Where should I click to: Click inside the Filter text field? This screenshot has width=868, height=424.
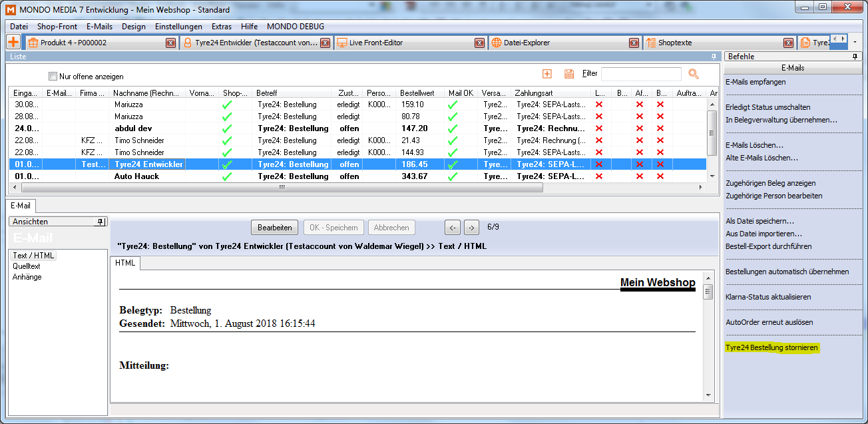pyautogui.click(x=640, y=74)
